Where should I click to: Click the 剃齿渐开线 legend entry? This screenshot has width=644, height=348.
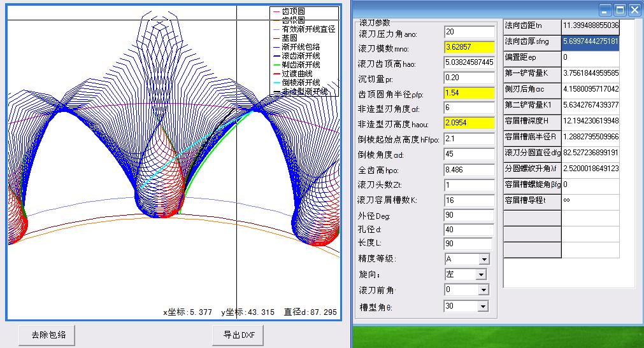(x=297, y=65)
